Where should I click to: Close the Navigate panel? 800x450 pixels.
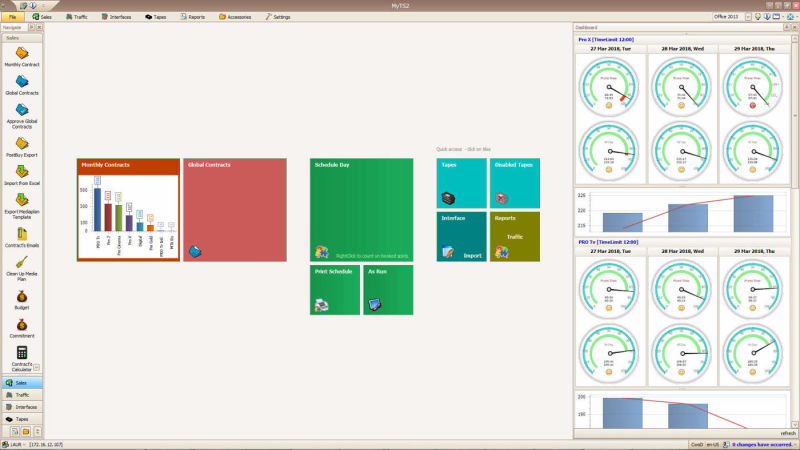click(39, 29)
